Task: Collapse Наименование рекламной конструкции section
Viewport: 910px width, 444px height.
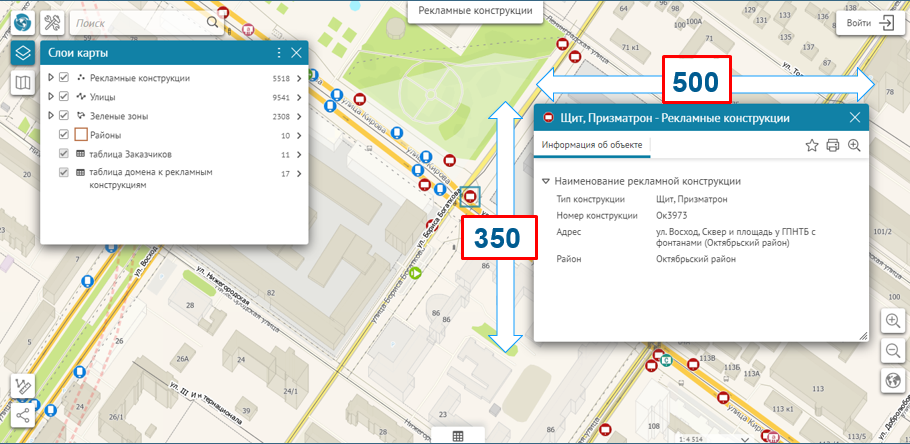Action: [x=546, y=182]
